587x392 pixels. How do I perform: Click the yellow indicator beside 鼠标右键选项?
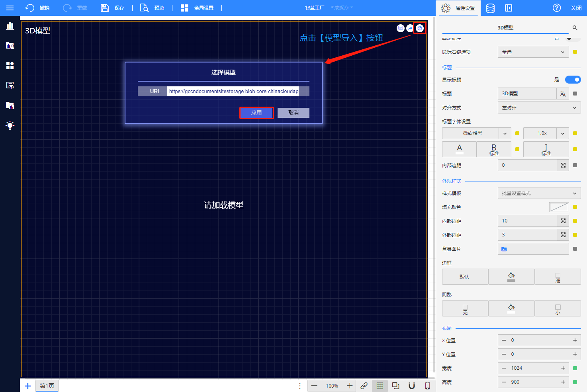575,52
